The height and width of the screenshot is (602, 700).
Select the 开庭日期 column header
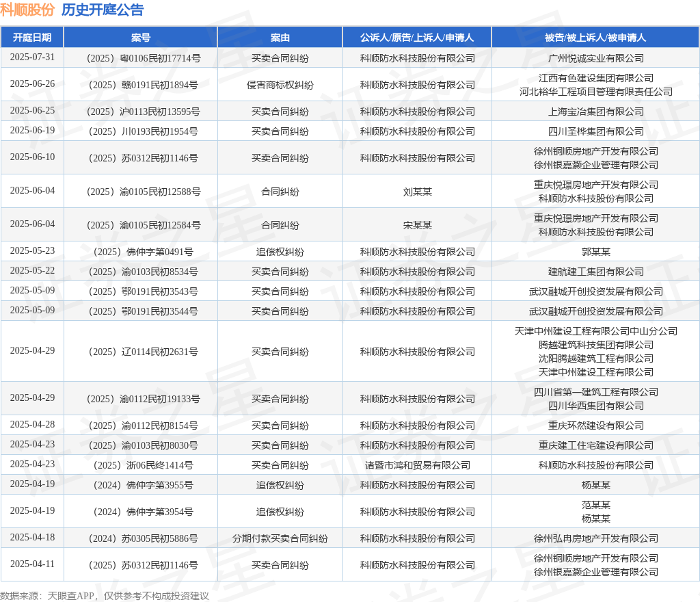(32, 38)
